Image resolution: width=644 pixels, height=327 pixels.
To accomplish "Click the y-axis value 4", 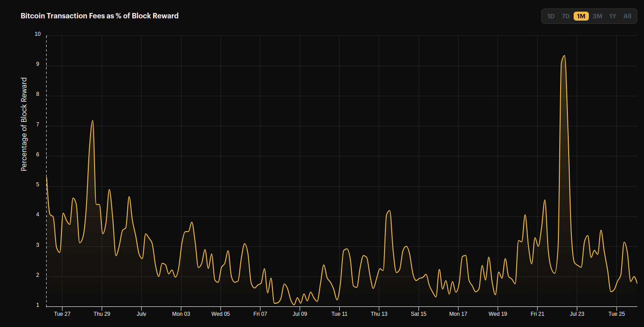I will point(38,215).
